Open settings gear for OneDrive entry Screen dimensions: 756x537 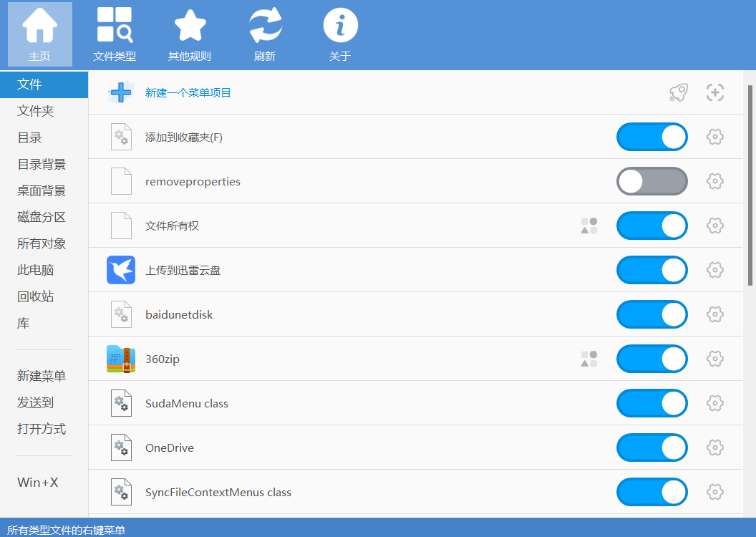[x=714, y=447]
